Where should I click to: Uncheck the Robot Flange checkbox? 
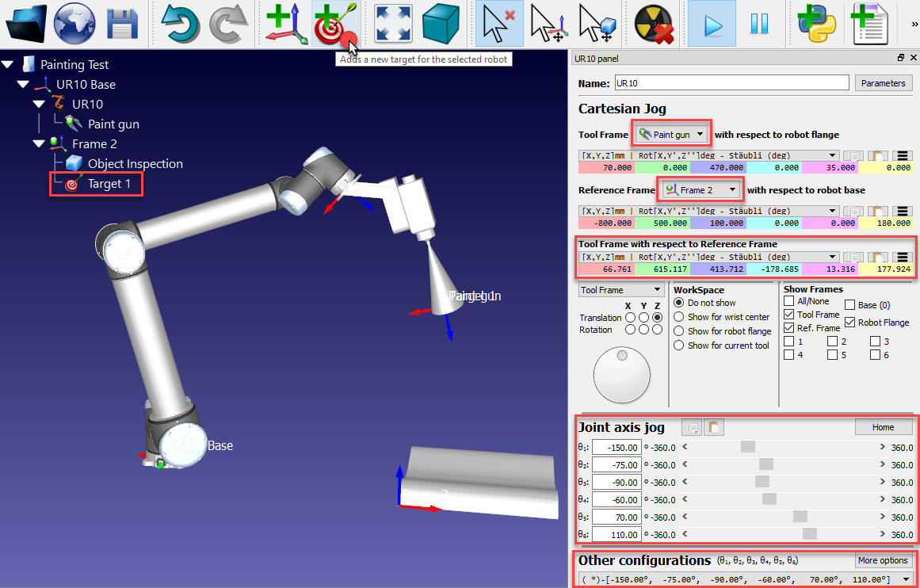[x=850, y=323]
